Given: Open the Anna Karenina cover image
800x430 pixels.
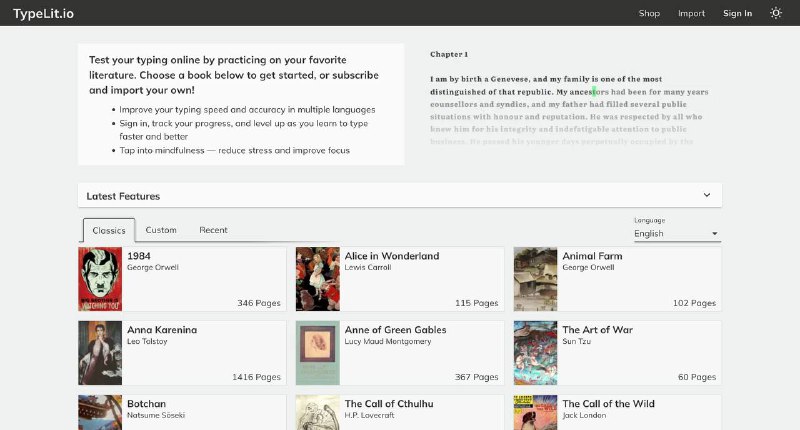Looking at the screenshot, I should click(100, 353).
